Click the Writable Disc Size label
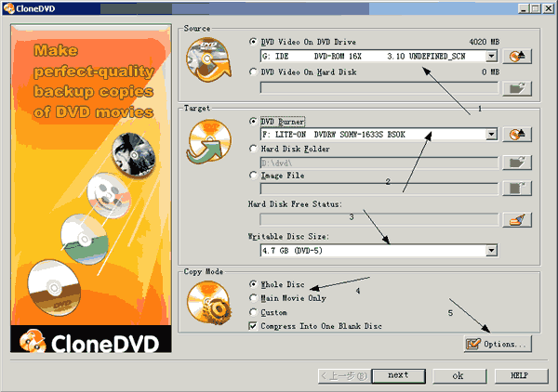This screenshot has width=558, height=392. pos(288,236)
